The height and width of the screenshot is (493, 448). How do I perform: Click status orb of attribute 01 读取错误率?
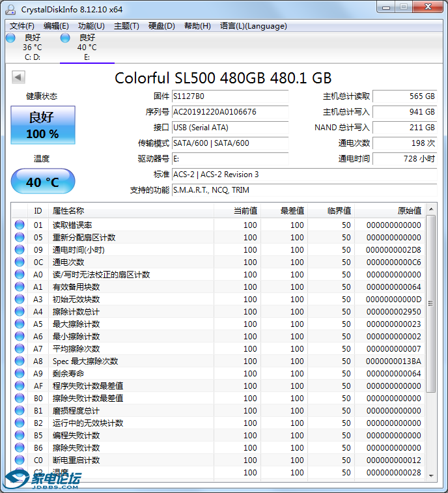pos(20,225)
